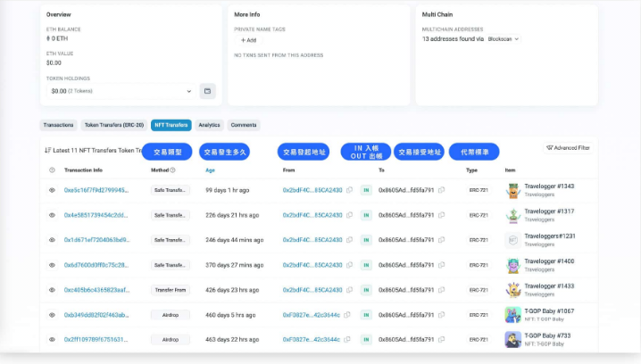Image resolution: width=641 pixels, height=364 pixels.
Task: Copy To address in Travelogger #1343 row
Action: (x=442, y=190)
